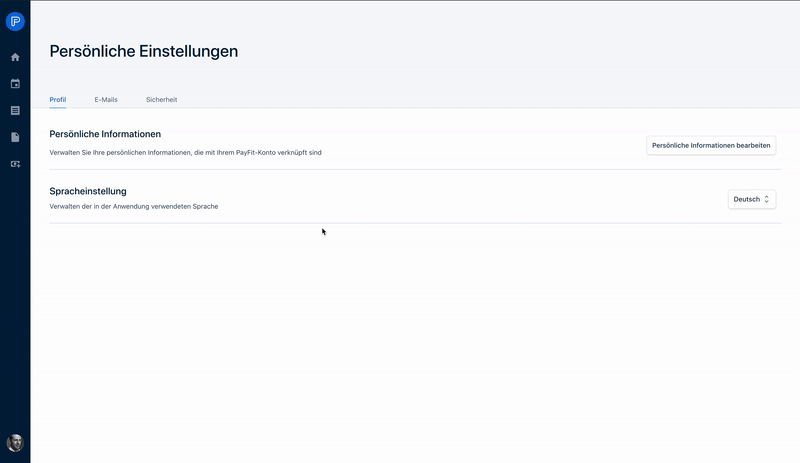Click the Spracheinstellung heading

pos(88,191)
